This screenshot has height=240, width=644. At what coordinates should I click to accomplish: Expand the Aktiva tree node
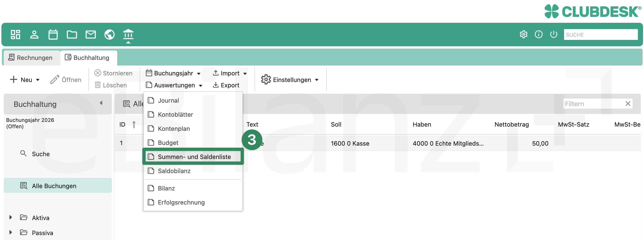[x=11, y=217]
